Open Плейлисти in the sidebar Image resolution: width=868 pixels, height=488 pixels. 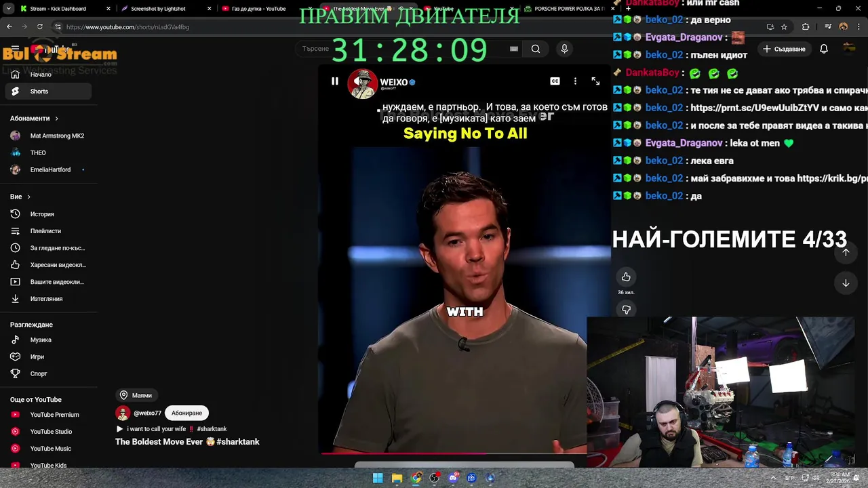pyautogui.click(x=47, y=231)
